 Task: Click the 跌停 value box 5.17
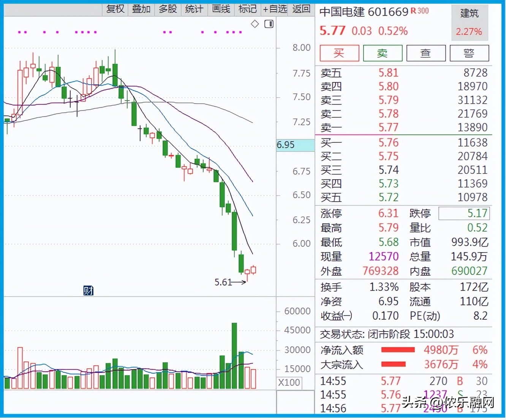(464, 213)
